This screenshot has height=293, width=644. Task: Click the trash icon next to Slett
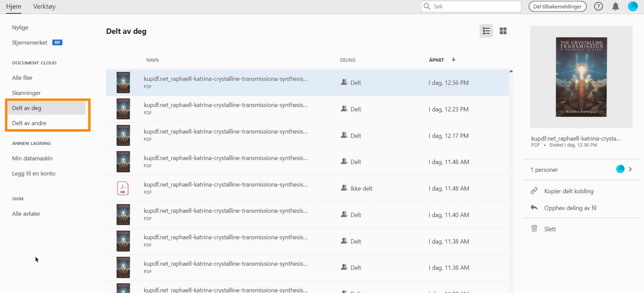point(534,229)
